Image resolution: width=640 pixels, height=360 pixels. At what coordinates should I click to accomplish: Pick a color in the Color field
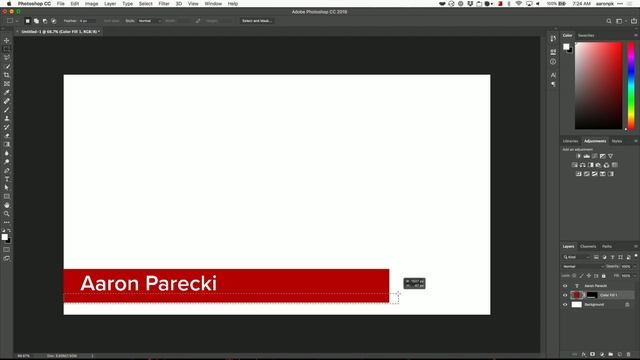click(598, 86)
